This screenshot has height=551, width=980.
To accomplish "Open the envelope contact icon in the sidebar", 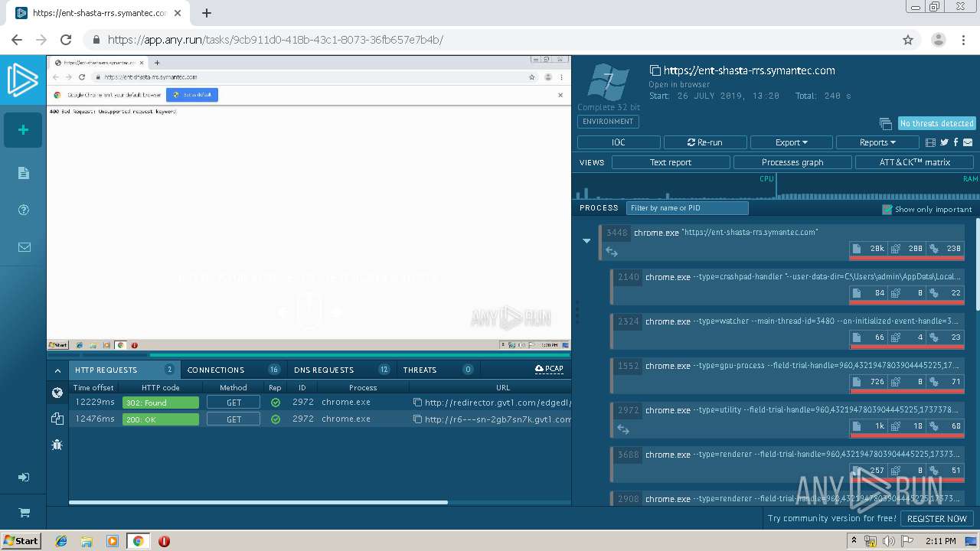I will click(x=24, y=247).
